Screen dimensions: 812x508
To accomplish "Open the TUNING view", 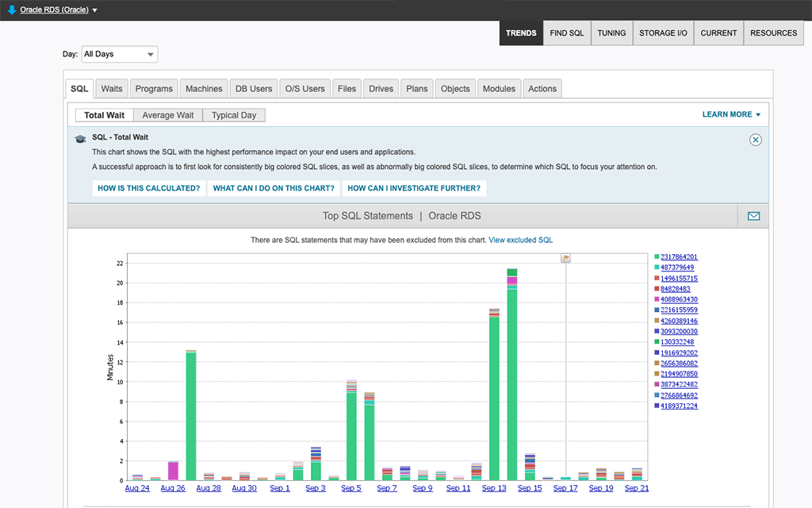I will [x=611, y=33].
